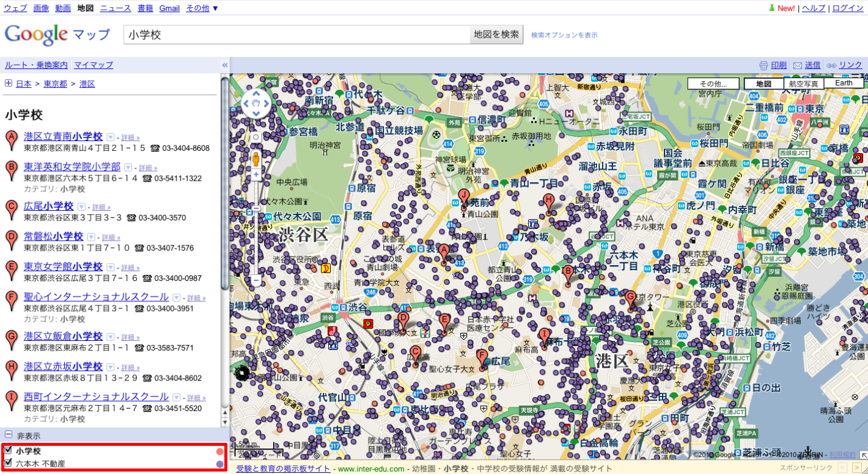The width and height of the screenshot is (868, 474).
Task: Open the 受験と教育の掲示板サイト ad link
Action: point(283,469)
